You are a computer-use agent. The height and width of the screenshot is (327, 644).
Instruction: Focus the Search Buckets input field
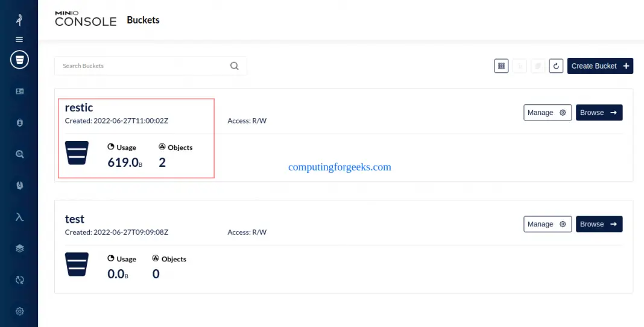click(x=142, y=66)
